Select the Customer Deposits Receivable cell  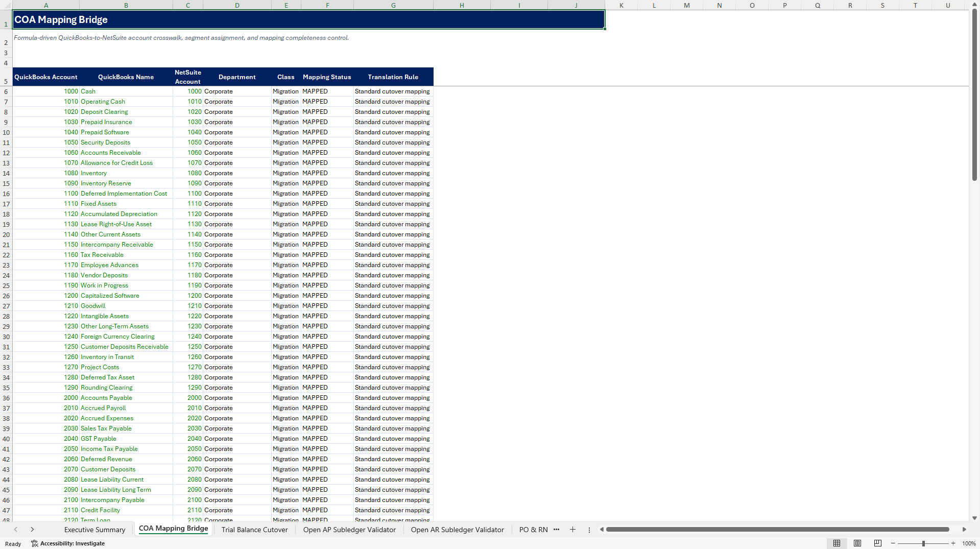tap(126, 347)
